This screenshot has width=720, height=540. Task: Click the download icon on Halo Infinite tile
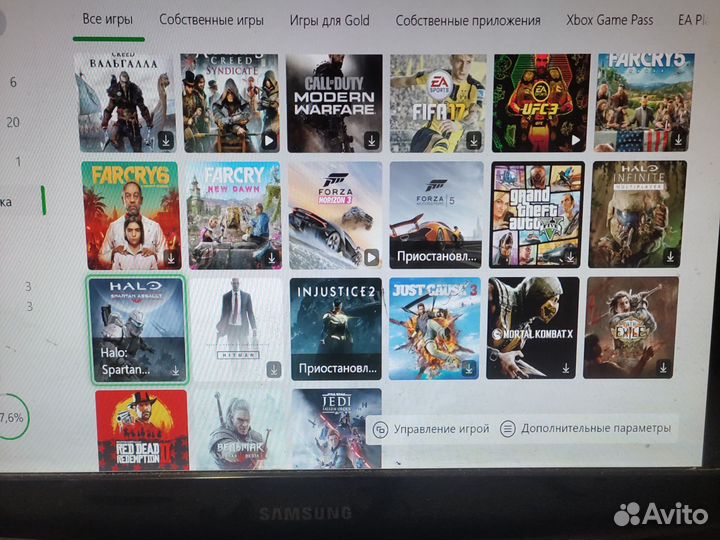coord(670,257)
